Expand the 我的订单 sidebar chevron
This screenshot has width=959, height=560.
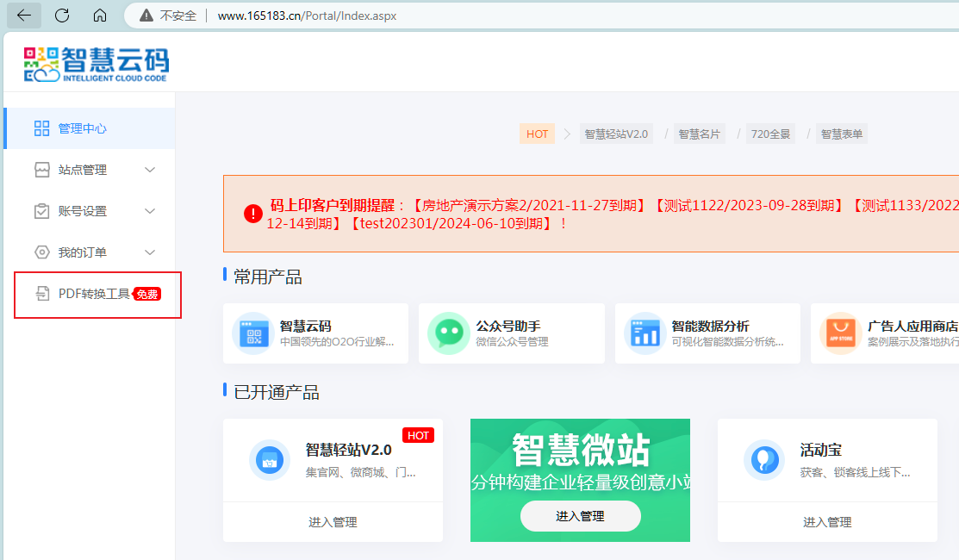coord(150,252)
